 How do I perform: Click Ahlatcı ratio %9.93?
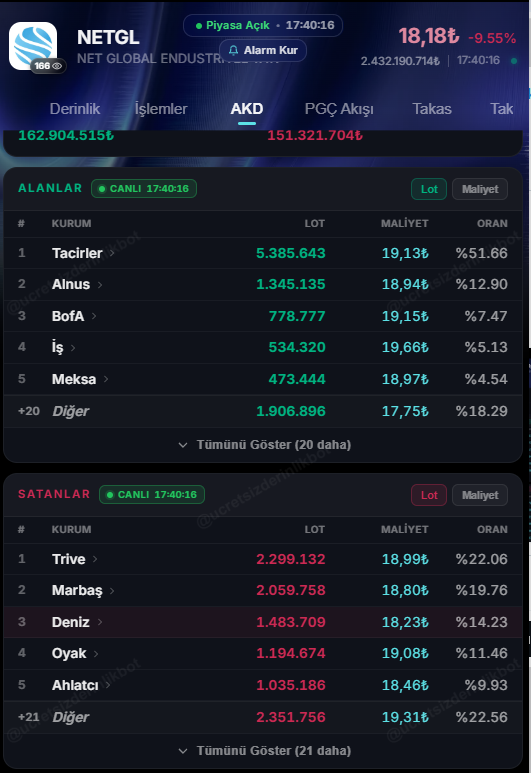[x=486, y=685]
